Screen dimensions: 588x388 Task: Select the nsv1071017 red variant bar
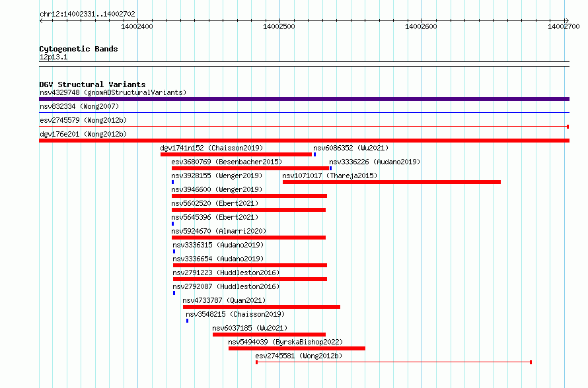tap(392, 182)
